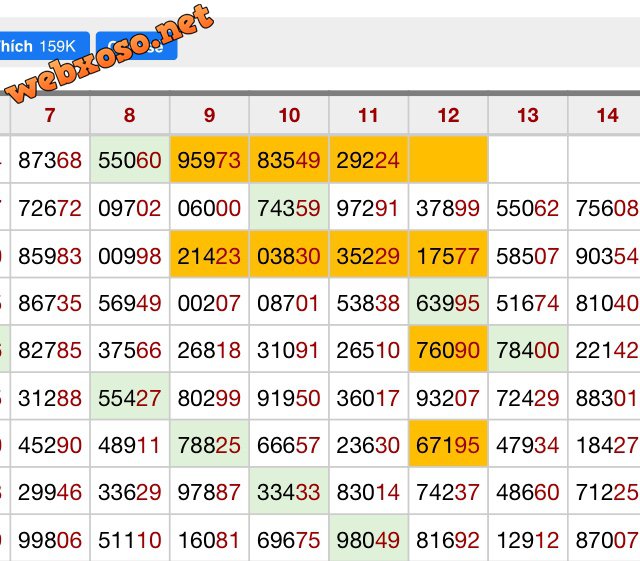
Task: Click cell with number 36017
Action: 369,397
